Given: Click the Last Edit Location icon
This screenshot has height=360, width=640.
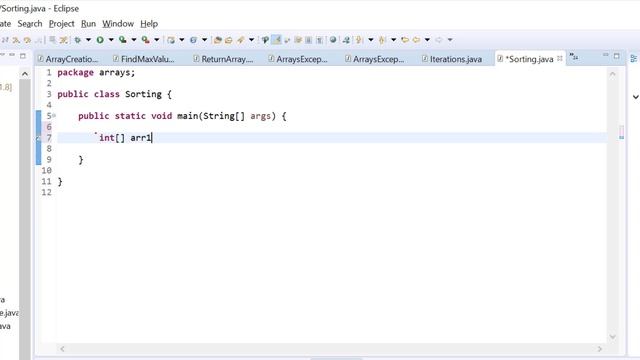Looking at the screenshot, I should tap(405, 40).
